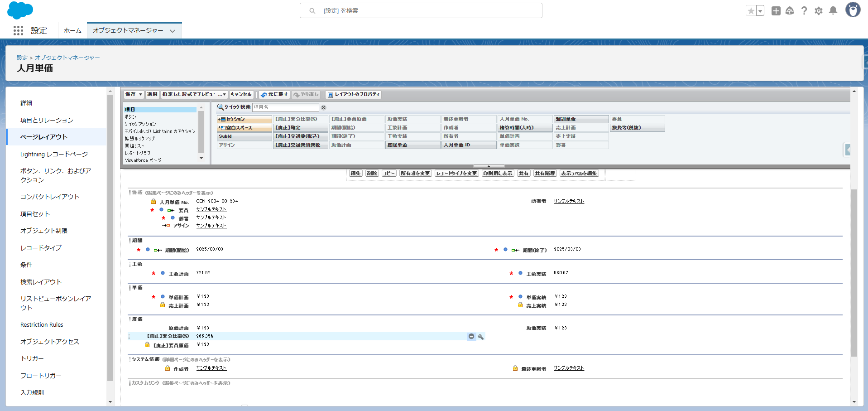This screenshot has height=411, width=868.
Task: Click the favorites star icon
Action: tap(751, 11)
